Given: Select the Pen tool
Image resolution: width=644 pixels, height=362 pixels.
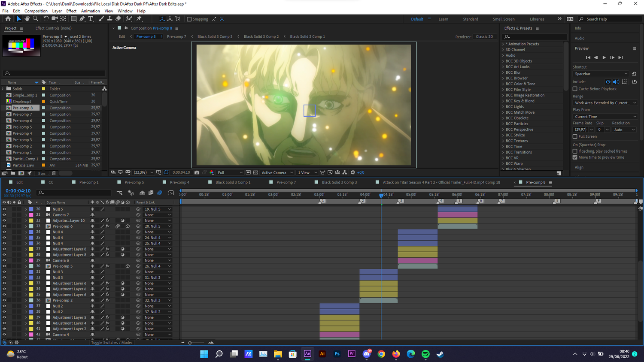Looking at the screenshot, I should (x=82, y=19).
